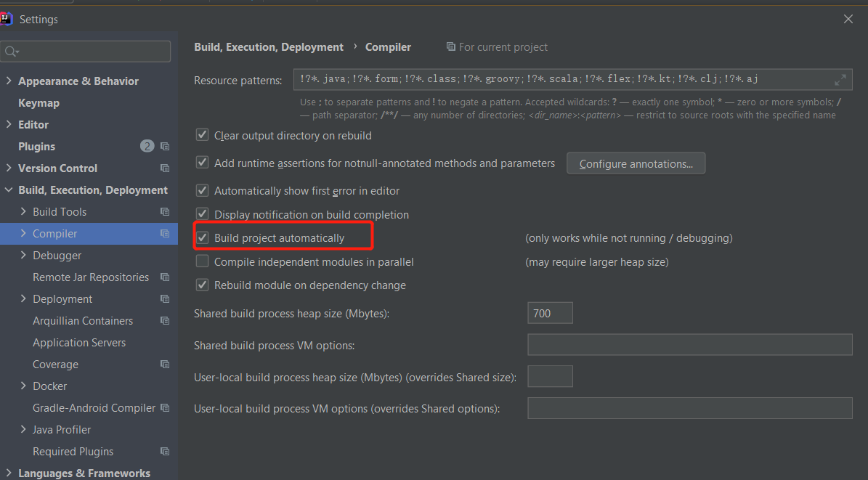The width and height of the screenshot is (868, 480).
Task: Toggle Display notification on build completion
Action: (202, 214)
